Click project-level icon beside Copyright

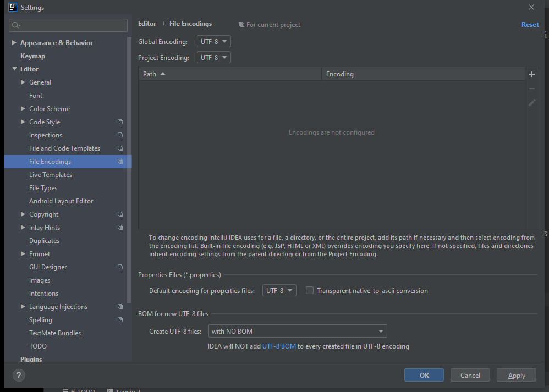coord(120,214)
